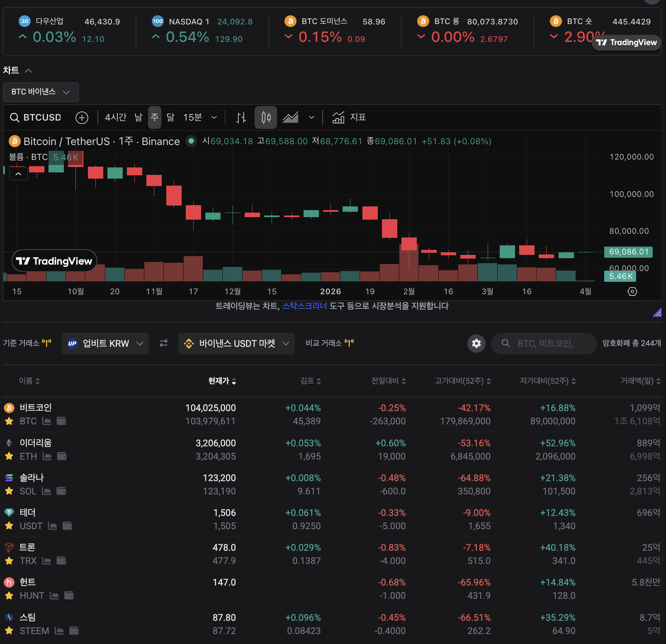Open the chart for 테더 USDT row
The image size is (666, 644).
coord(53,526)
